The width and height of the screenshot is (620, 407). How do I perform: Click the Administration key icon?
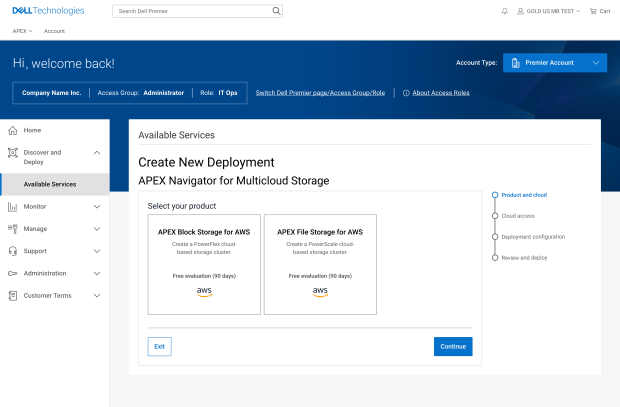click(13, 273)
